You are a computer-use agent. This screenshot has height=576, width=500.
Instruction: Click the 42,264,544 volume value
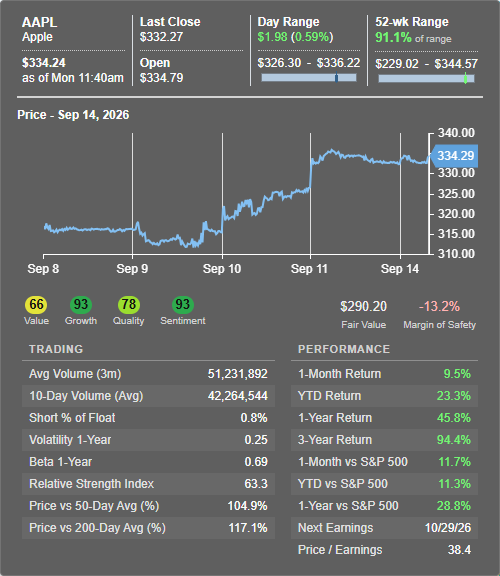pyautogui.click(x=238, y=396)
